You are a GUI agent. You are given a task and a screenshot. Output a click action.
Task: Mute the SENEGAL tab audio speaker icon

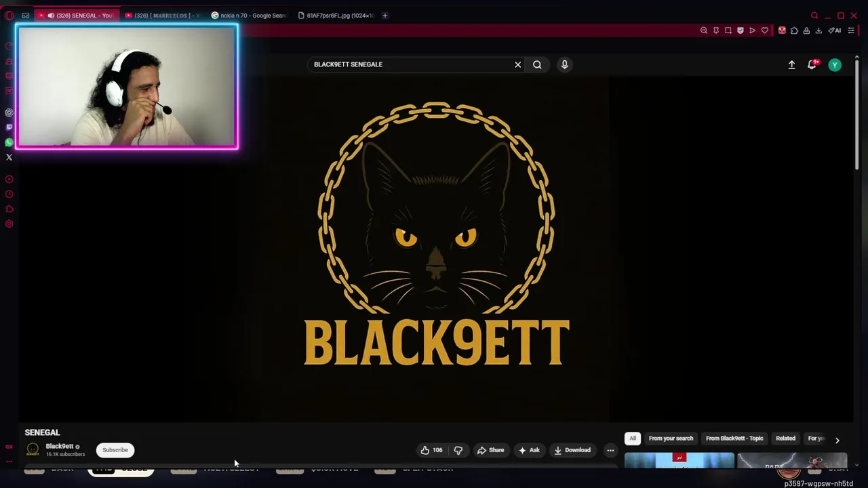tap(51, 16)
